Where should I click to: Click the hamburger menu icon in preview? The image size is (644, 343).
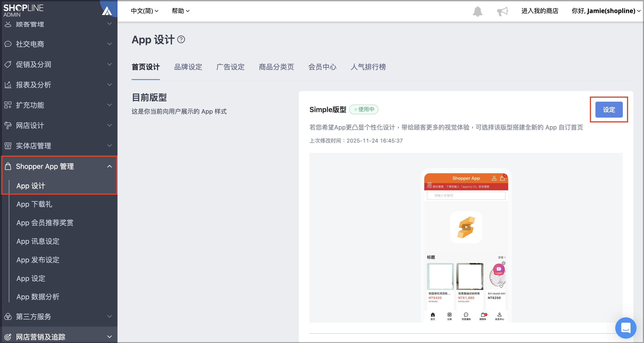tap(430, 184)
